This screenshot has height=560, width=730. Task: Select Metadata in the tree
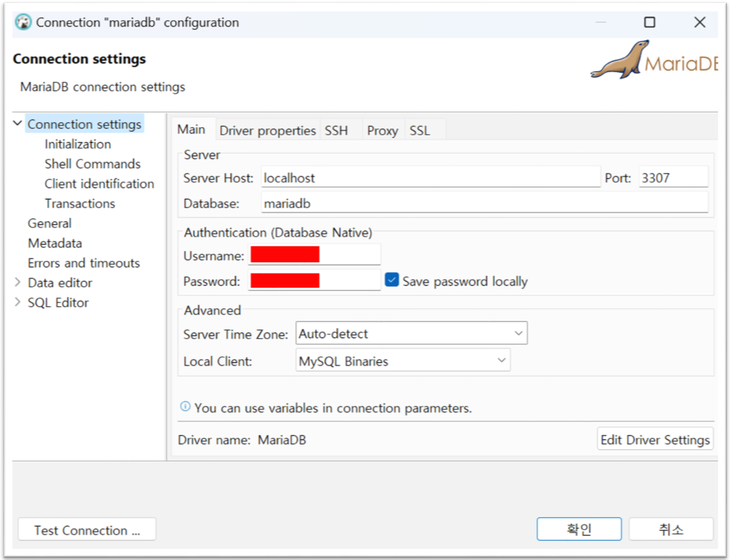click(x=55, y=243)
